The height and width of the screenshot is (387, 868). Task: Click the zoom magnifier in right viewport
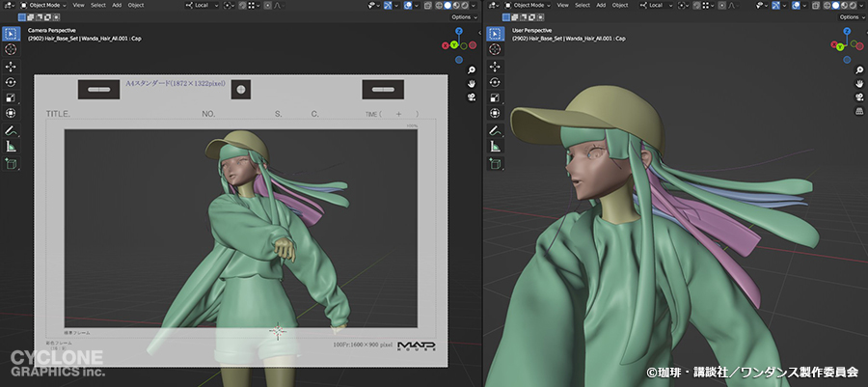tap(857, 70)
